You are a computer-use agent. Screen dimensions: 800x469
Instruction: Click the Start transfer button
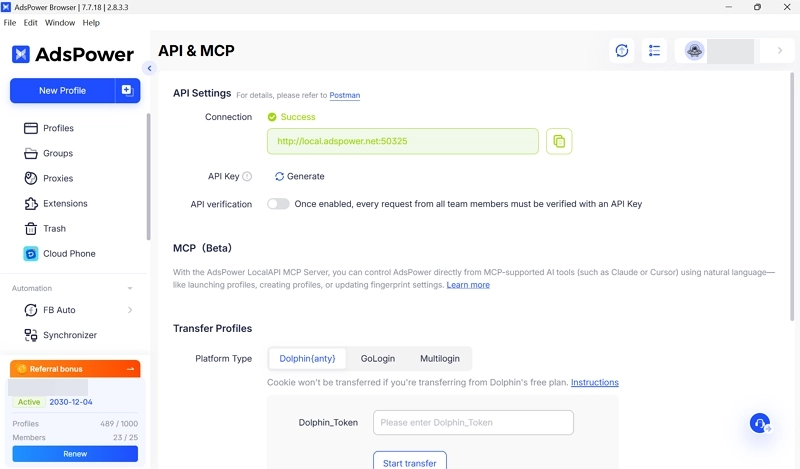tap(410, 462)
